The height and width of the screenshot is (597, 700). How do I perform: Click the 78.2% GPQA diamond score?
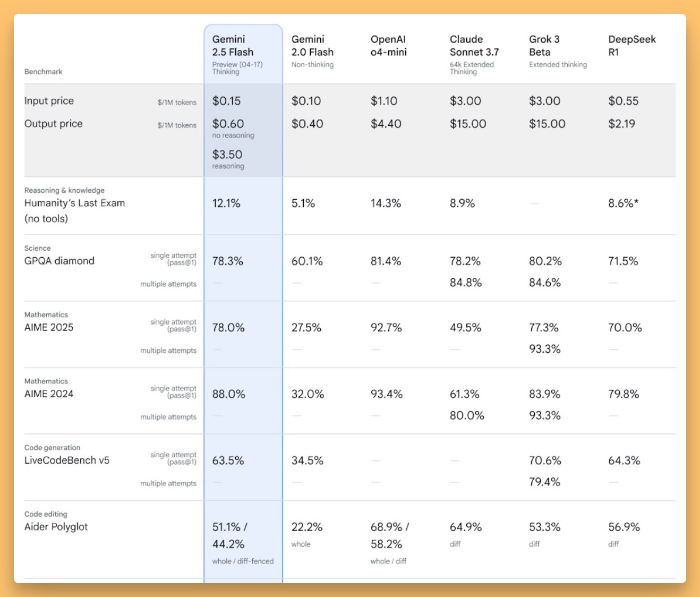pyautogui.click(x=465, y=261)
